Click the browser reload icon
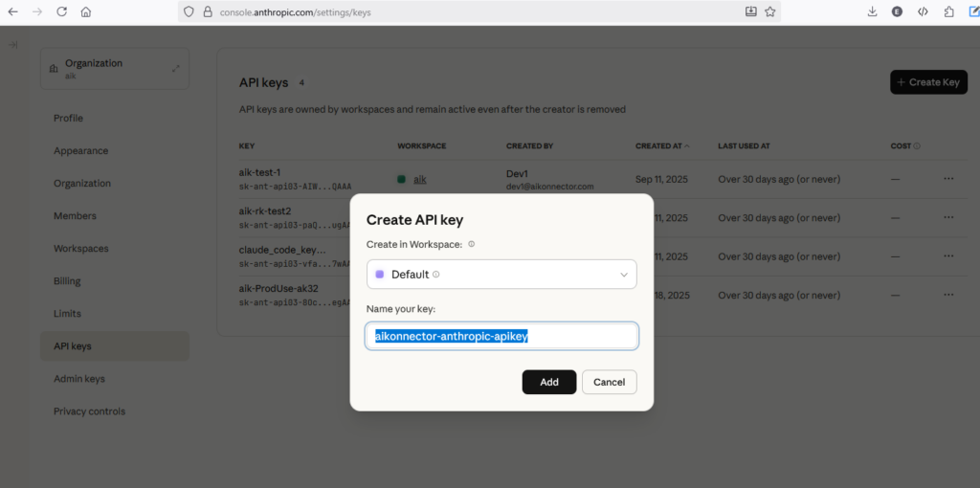Screen dimensions: 980x488 click(61, 11)
